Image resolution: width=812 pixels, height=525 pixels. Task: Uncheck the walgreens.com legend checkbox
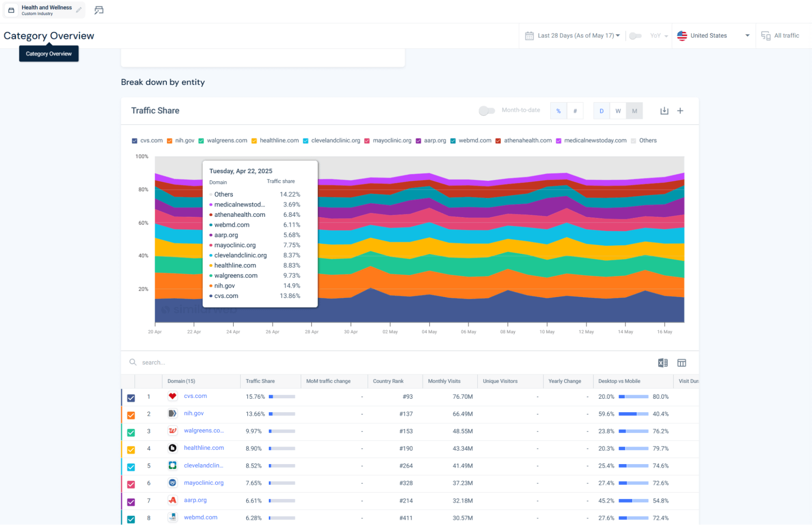201,140
